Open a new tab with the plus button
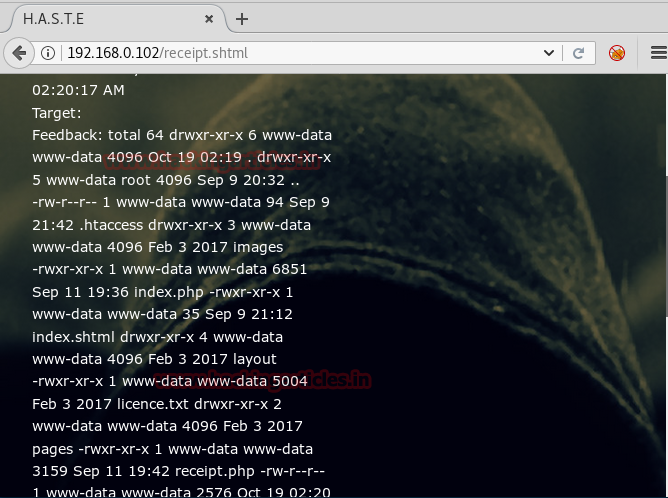This screenshot has height=498, width=668. pyautogui.click(x=242, y=19)
